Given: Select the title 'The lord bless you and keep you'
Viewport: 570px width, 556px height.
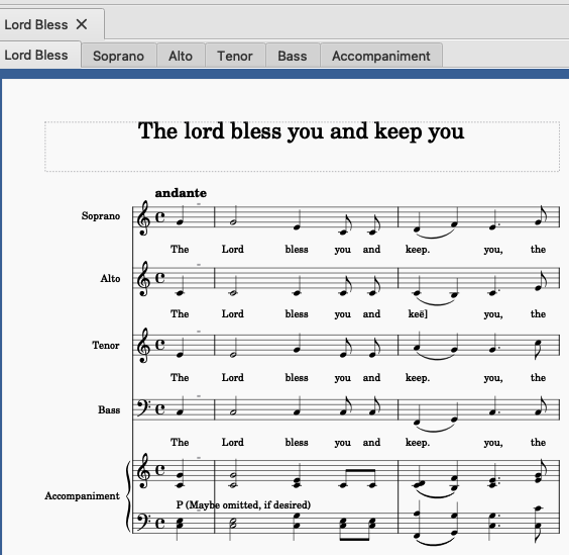Looking at the screenshot, I should tap(301, 131).
